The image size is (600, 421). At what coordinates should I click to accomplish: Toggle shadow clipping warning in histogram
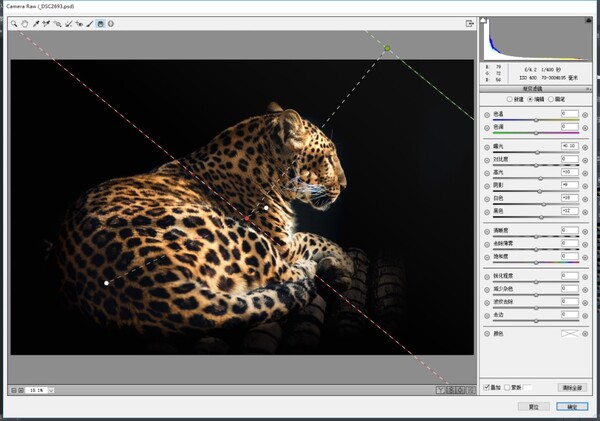[x=483, y=20]
